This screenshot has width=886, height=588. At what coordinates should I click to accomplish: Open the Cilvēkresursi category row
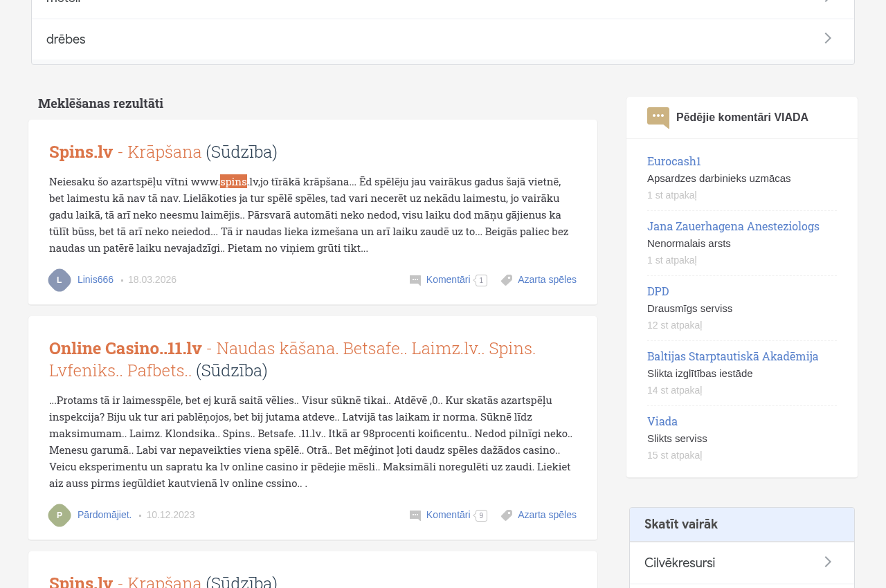click(742, 562)
